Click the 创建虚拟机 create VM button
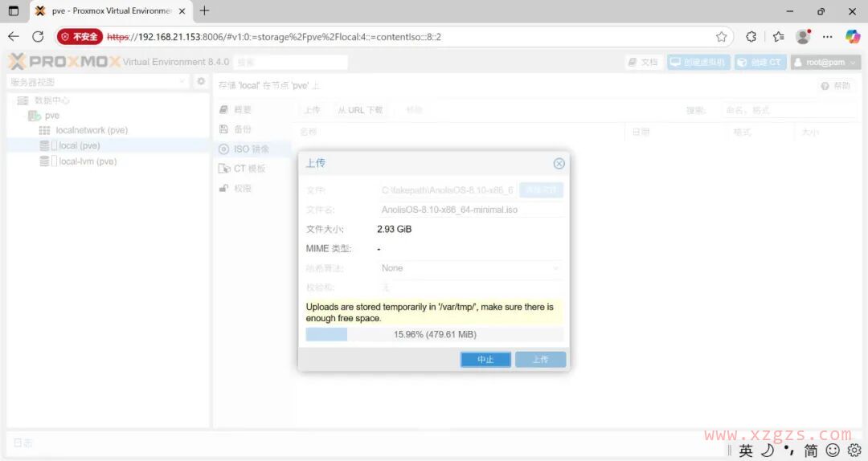The height and width of the screenshot is (461, 868). pos(698,62)
